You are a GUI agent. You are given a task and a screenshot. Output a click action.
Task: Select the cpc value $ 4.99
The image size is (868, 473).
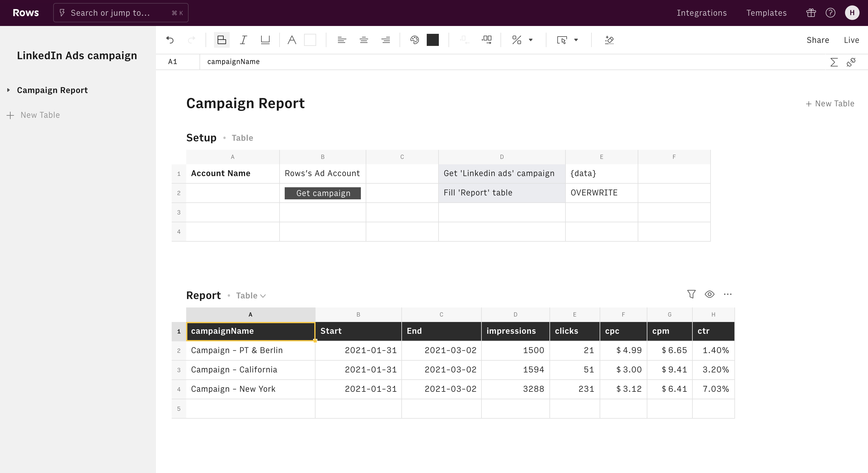click(x=623, y=351)
